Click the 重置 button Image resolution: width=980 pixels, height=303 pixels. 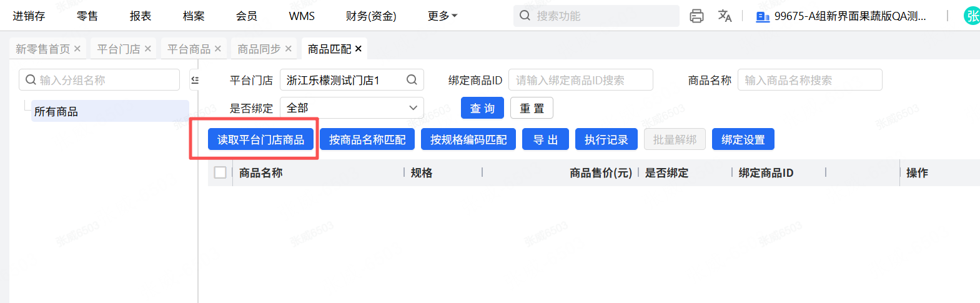tap(532, 108)
